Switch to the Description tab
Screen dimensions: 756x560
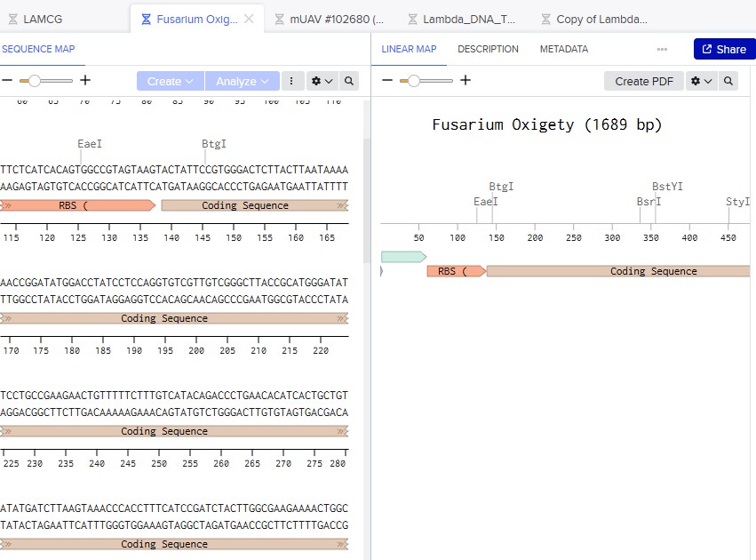[488, 49]
